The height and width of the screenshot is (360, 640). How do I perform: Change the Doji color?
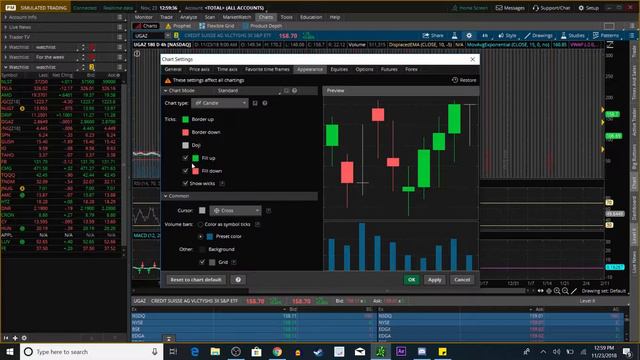(x=185, y=145)
